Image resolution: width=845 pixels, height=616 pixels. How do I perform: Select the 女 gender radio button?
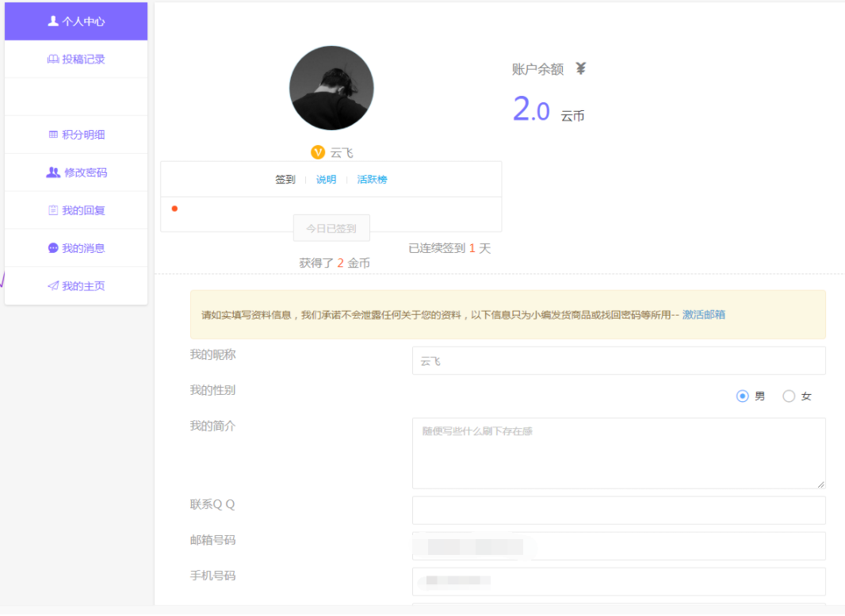pyautogui.click(x=789, y=396)
